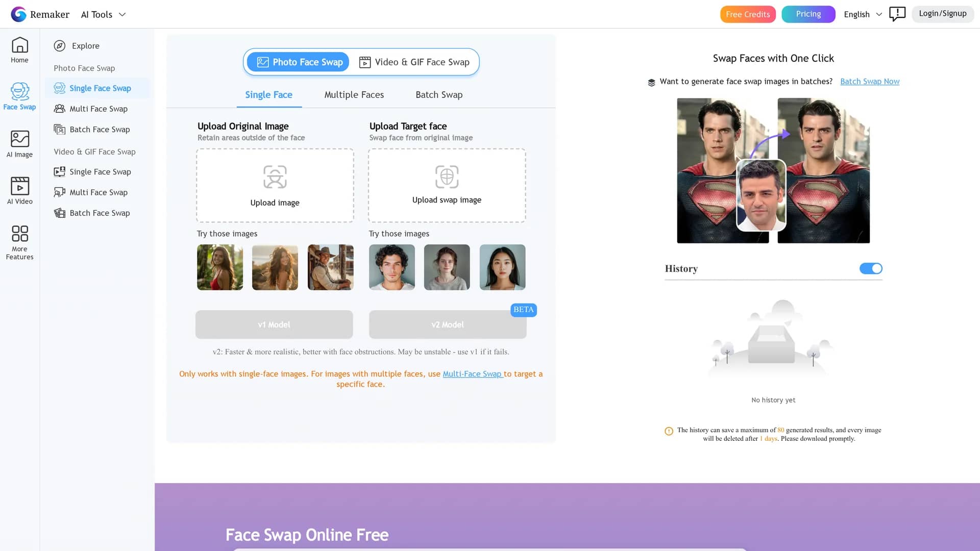Click the Remaker logo icon

(x=19, y=14)
